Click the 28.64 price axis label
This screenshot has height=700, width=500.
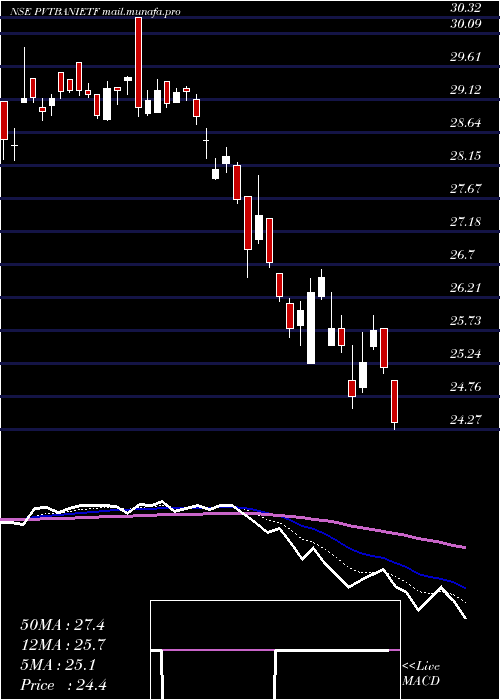[466, 123]
